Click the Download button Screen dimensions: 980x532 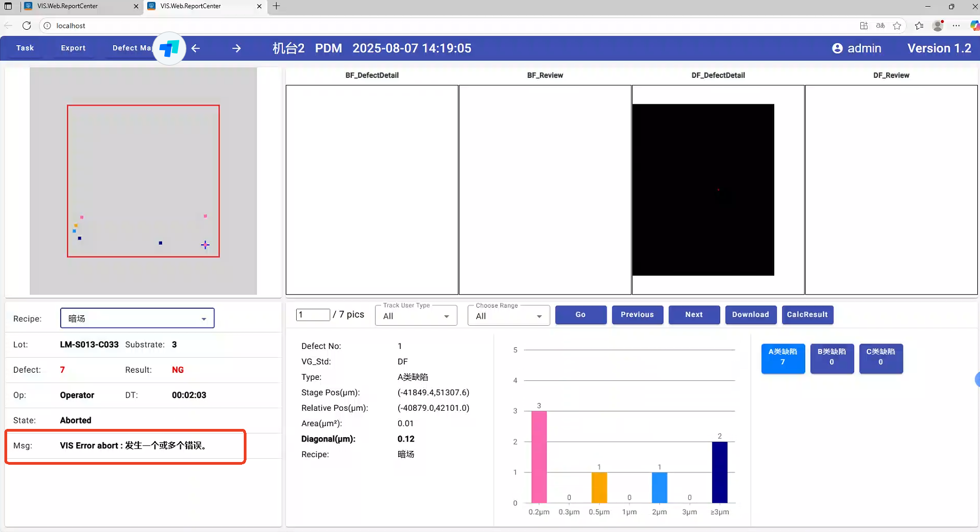(x=750, y=315)
